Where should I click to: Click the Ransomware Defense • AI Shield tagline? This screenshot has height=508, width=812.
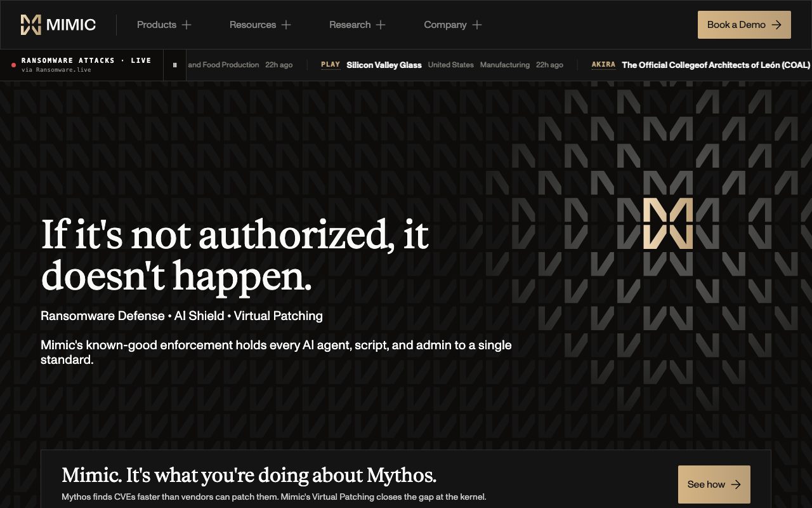tap(181, 316)
